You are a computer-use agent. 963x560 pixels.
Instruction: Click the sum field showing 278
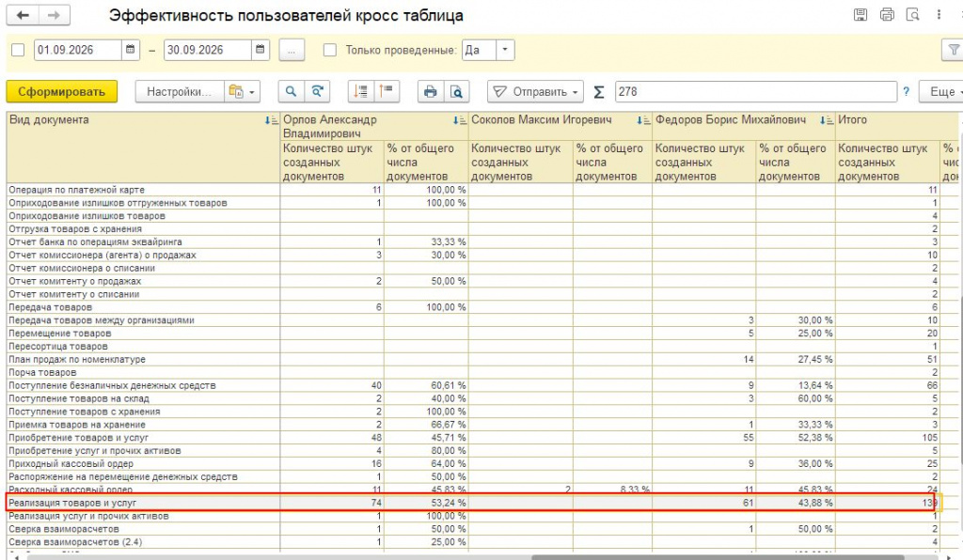click(x=755, y=91)
